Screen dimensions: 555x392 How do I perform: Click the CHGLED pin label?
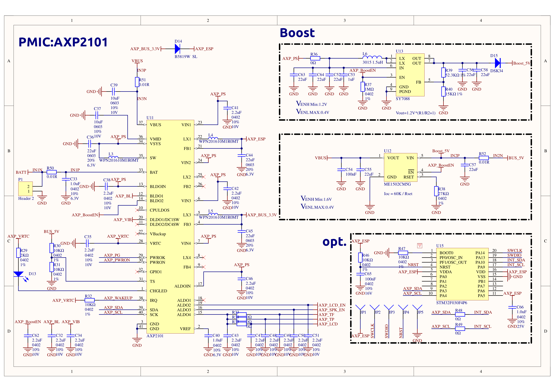point(158,291)
